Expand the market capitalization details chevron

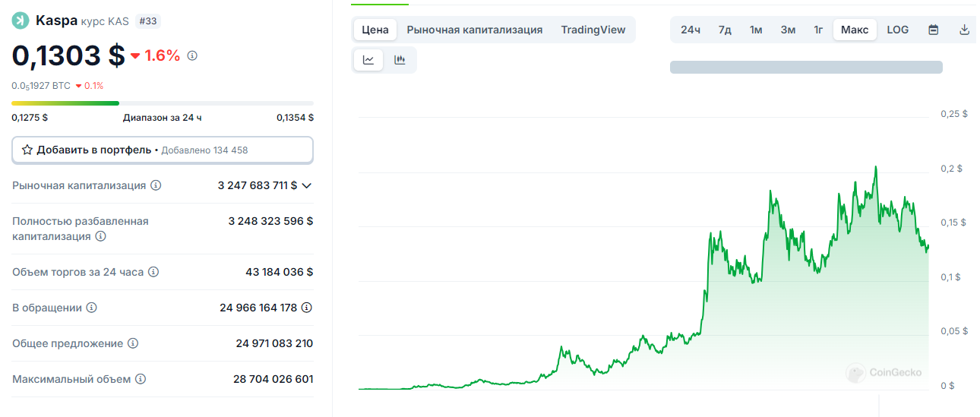pos(307,185)
